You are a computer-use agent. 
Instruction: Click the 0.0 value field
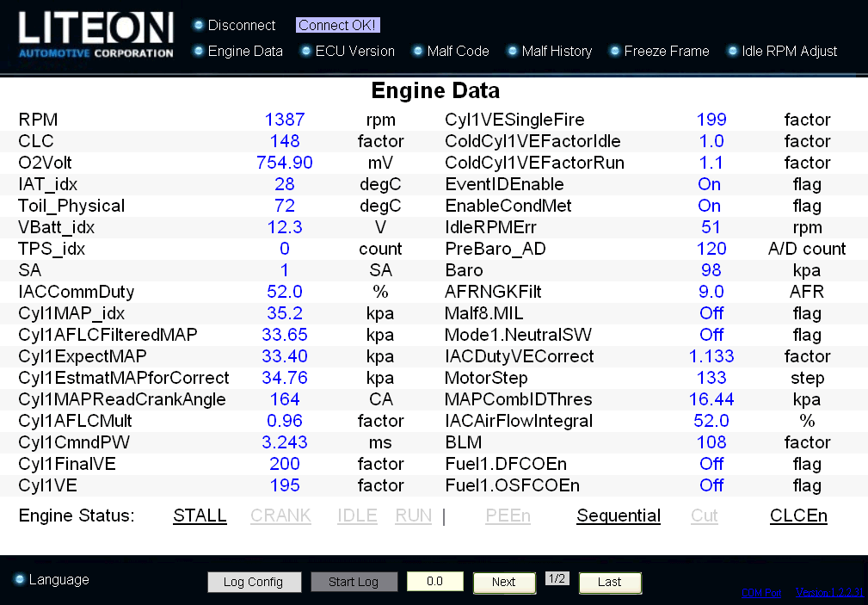434,582
